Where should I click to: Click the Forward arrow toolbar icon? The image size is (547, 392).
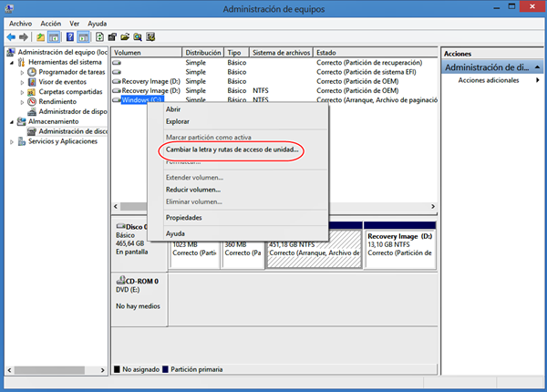pos(23,37)
